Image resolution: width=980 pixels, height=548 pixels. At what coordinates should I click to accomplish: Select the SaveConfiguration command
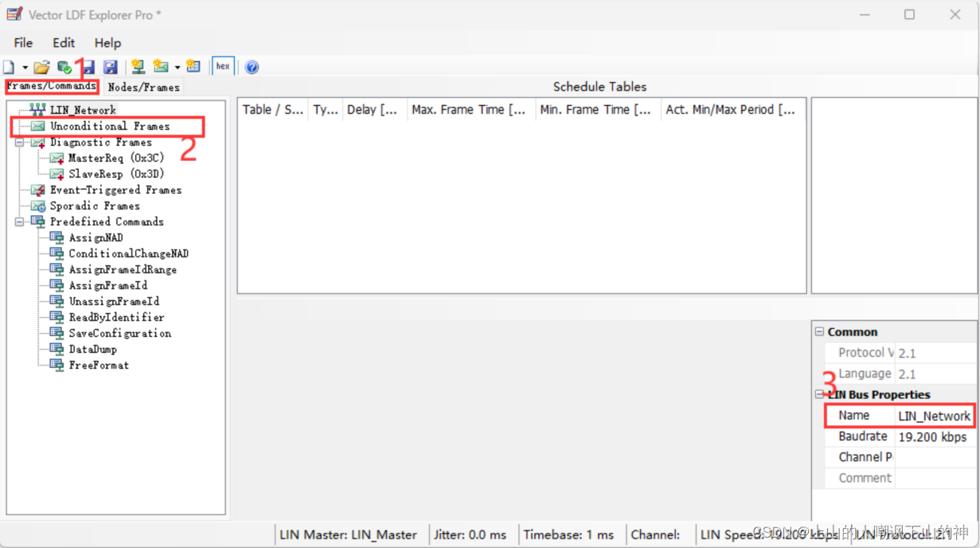[120, 333]
